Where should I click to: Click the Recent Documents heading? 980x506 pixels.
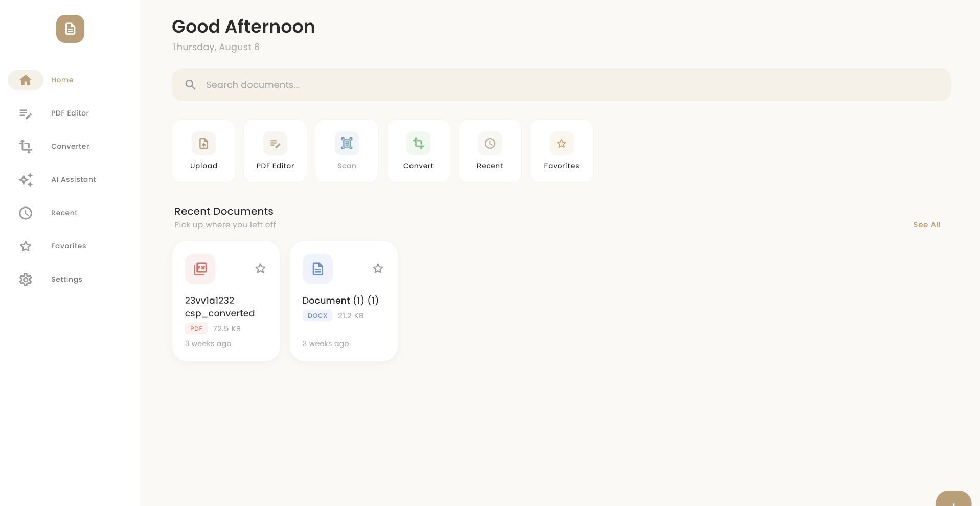224,211
